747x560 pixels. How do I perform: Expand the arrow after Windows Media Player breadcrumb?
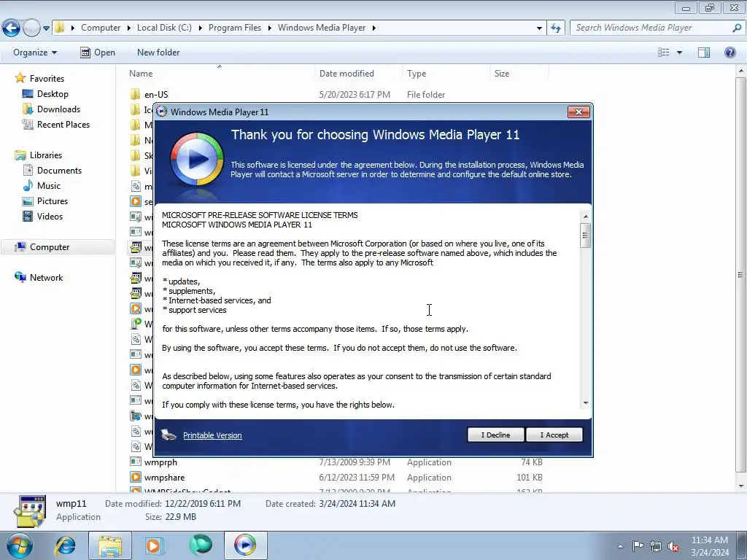[374, 28]
